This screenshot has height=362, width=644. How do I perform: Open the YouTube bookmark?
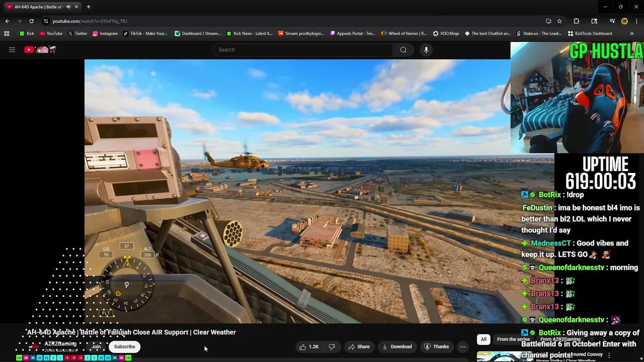click(51, 34)
